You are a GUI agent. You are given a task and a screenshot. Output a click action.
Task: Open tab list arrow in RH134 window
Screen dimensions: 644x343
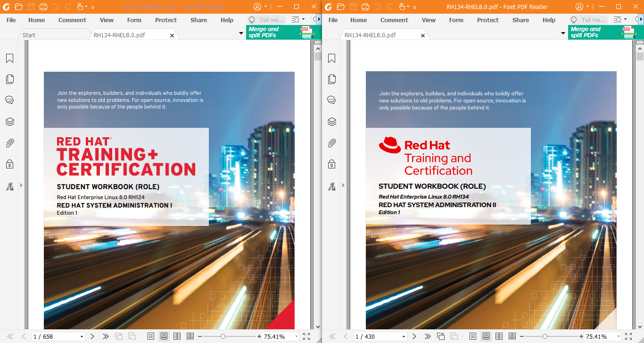[x=563, y=33]
